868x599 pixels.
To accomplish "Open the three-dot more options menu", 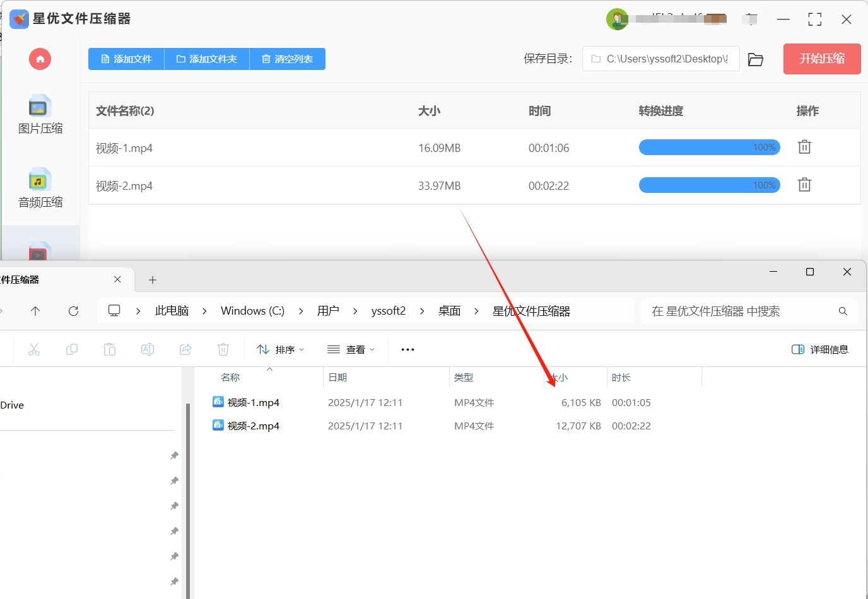I will tap(408, 349).
